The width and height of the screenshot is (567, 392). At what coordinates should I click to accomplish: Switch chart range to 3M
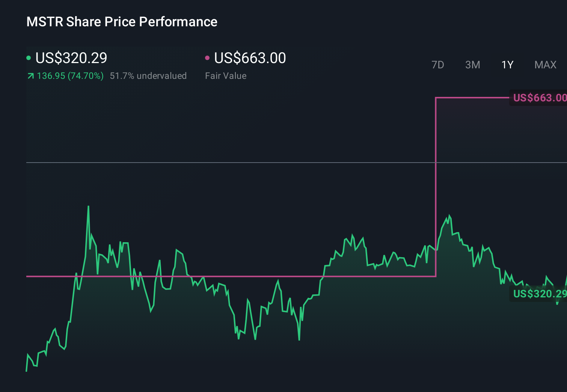pyautogui.click(x=472, y=65)
